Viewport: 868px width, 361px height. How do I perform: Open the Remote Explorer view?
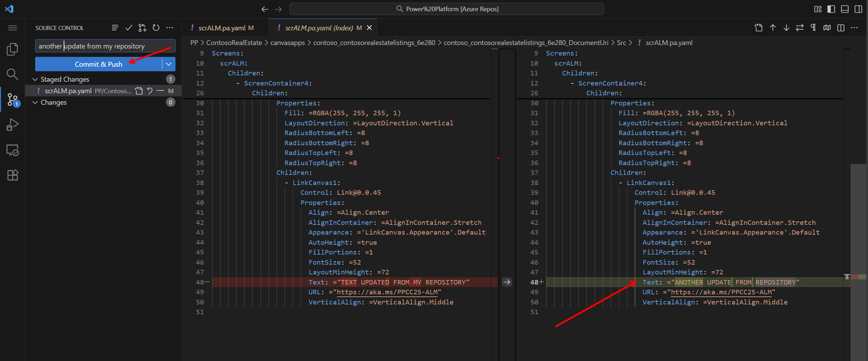pos(12,150)
